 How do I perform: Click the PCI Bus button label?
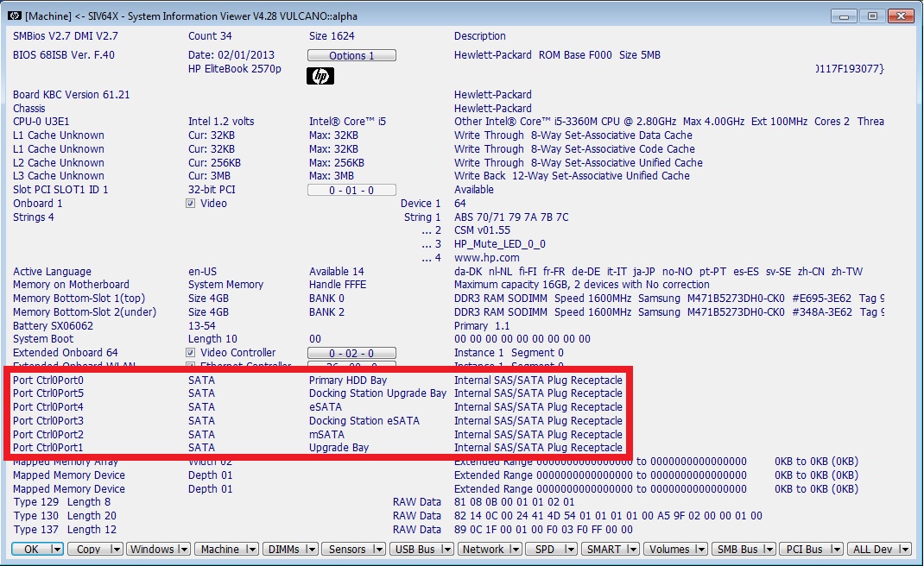pos(804,549)
